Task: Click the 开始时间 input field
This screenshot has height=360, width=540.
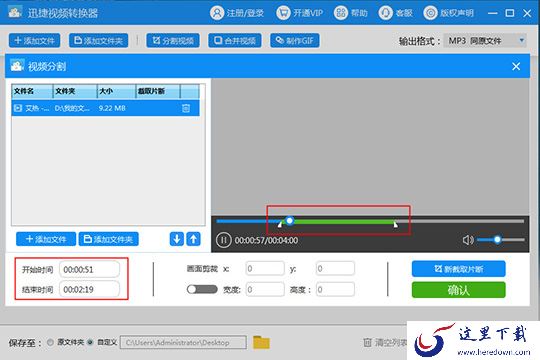Action: coord(90,269)
